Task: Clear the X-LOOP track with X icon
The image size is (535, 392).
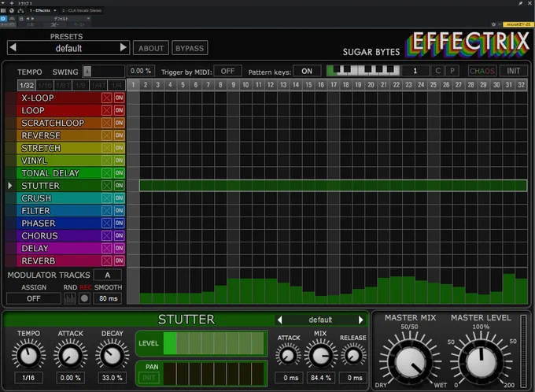Action: pyautogui.click(x=106, y=98)
